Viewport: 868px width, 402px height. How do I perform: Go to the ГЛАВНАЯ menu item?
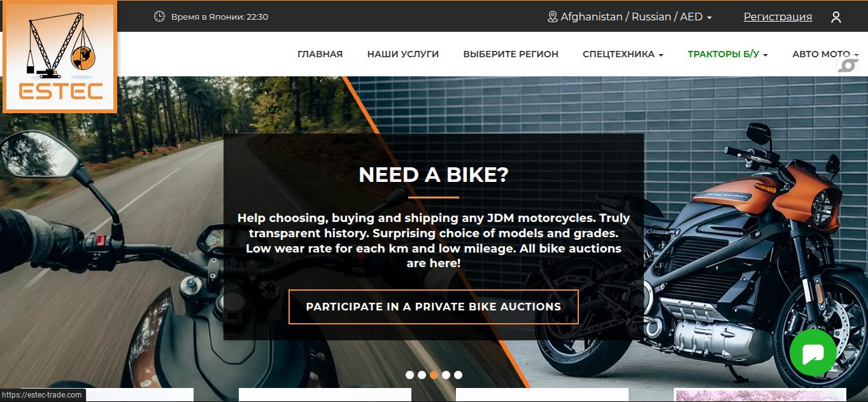(x=320, y=54)
